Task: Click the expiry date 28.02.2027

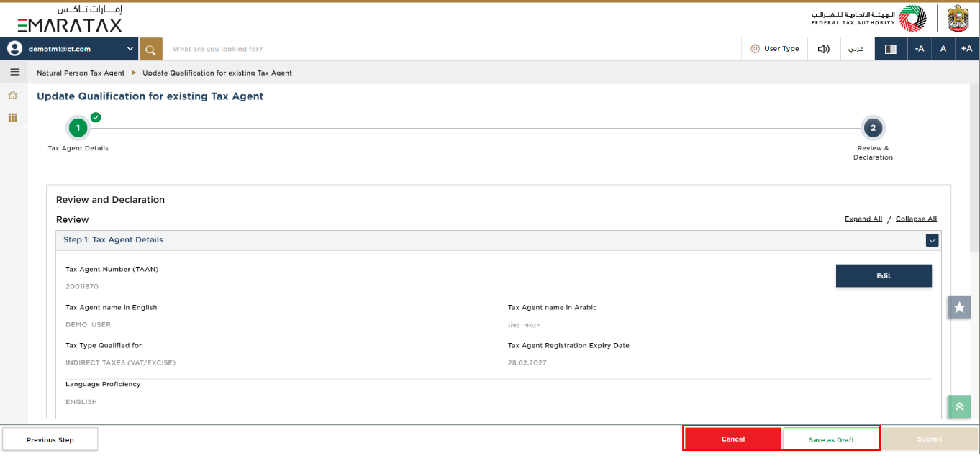Action: click(x=527, y=362)
